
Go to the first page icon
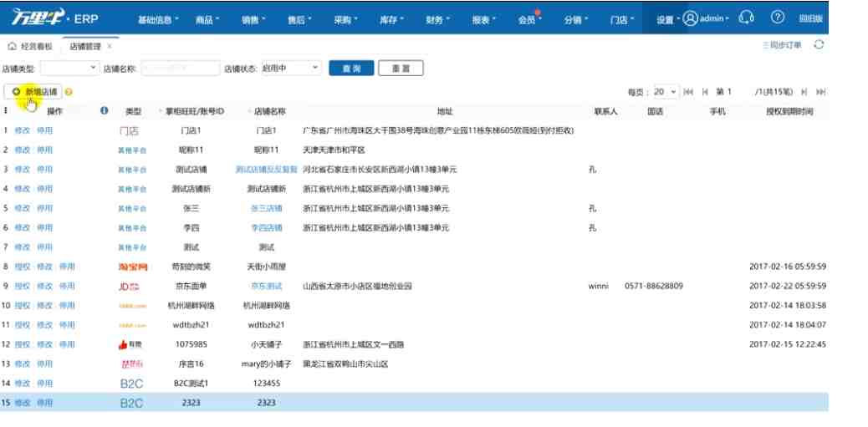click(688, 92)
